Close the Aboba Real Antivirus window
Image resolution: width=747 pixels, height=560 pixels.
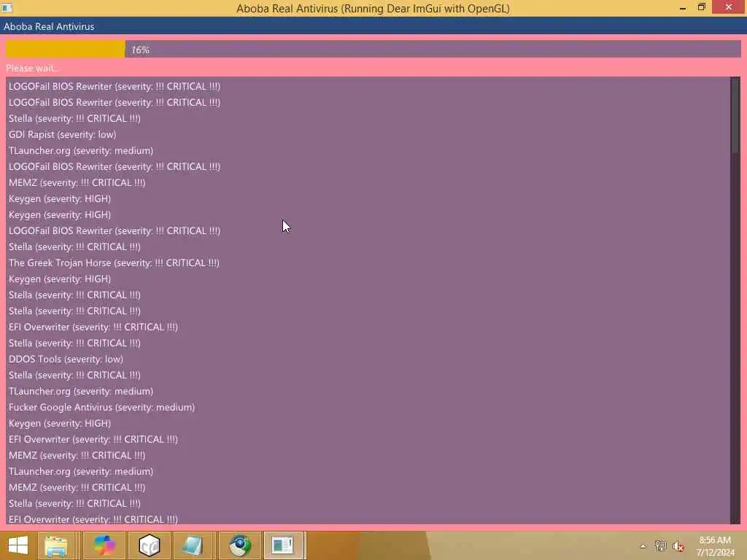729,7
